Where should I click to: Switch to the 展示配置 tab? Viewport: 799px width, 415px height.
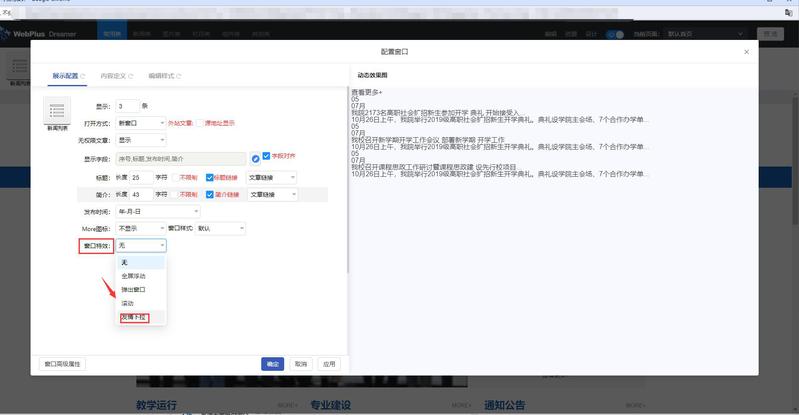67,75
